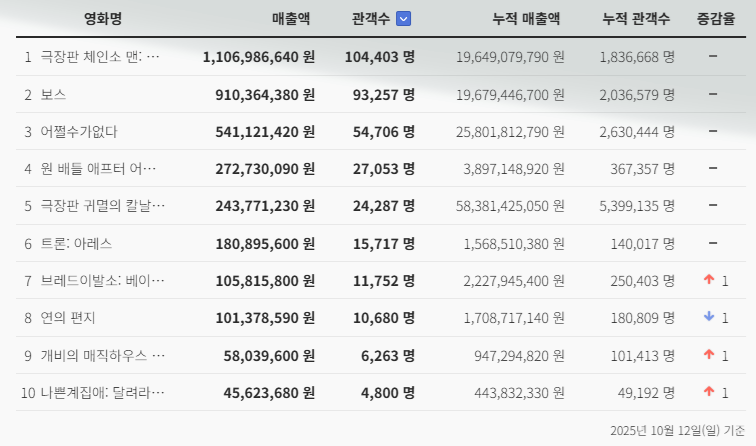Image resolution: width=756 pixels, height=446 pixels.
Task: Open 개비의 매직하우스 movie entry
Action: (101, 355)
